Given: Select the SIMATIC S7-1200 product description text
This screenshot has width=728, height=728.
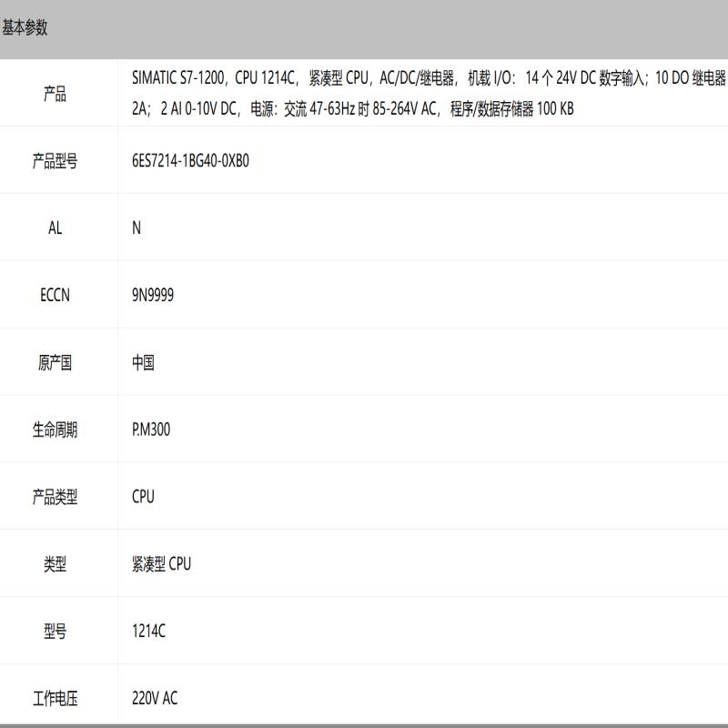Looking at the screenshot, I should 428,94.
